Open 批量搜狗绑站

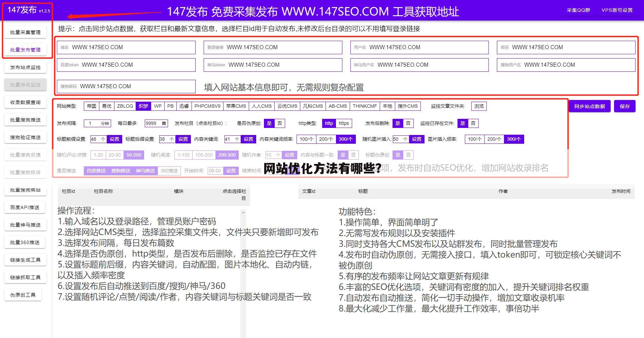click(25, 190)
